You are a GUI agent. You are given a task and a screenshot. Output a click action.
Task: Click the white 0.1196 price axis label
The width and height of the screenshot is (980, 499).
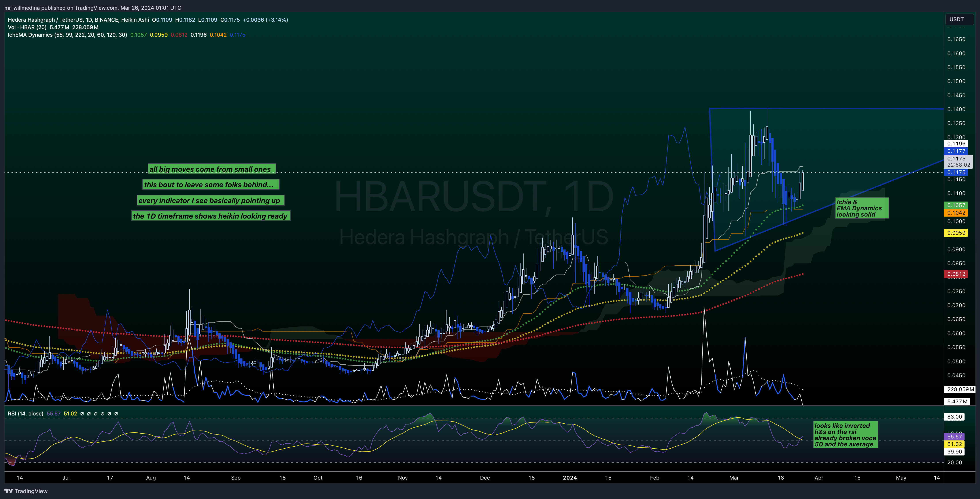pyautogui.click(x=956, y=144)
